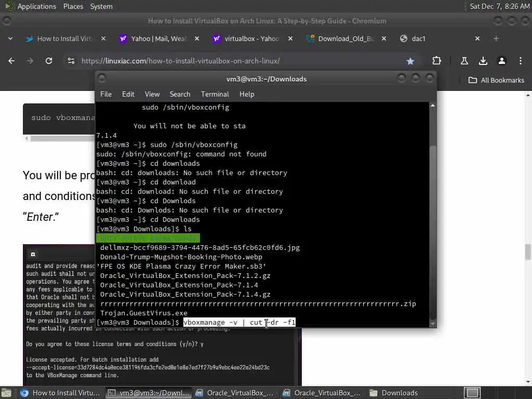Open the terminal Edit menu
The image size is (532, 399).
(x=128, y=95)
